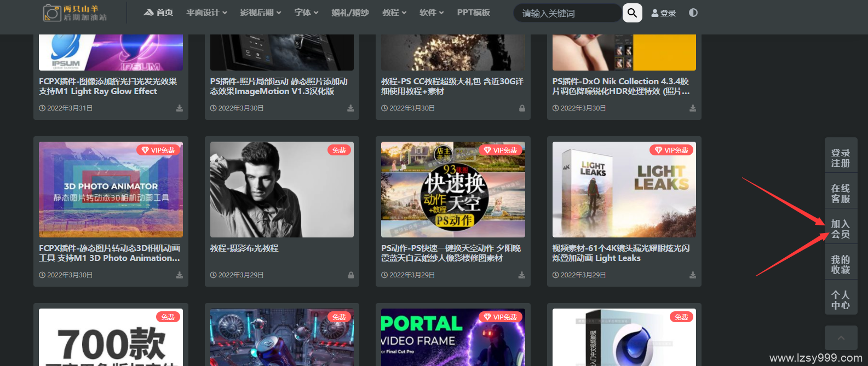Expand the 字体 dropdown menu
This screenshot has height=366, width=868.
point(306,13)
